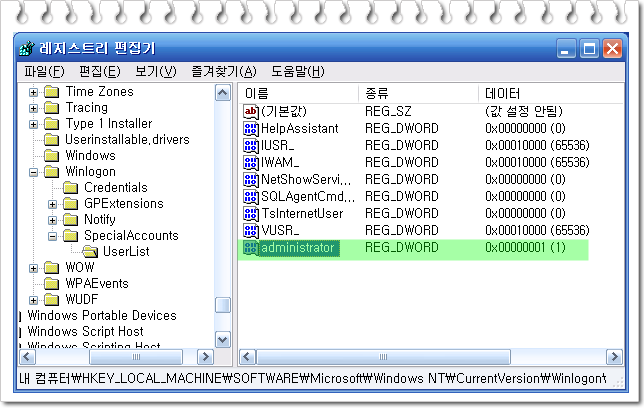
Task: Open the 파일(F) menu
Action: [x=44, y=71]
